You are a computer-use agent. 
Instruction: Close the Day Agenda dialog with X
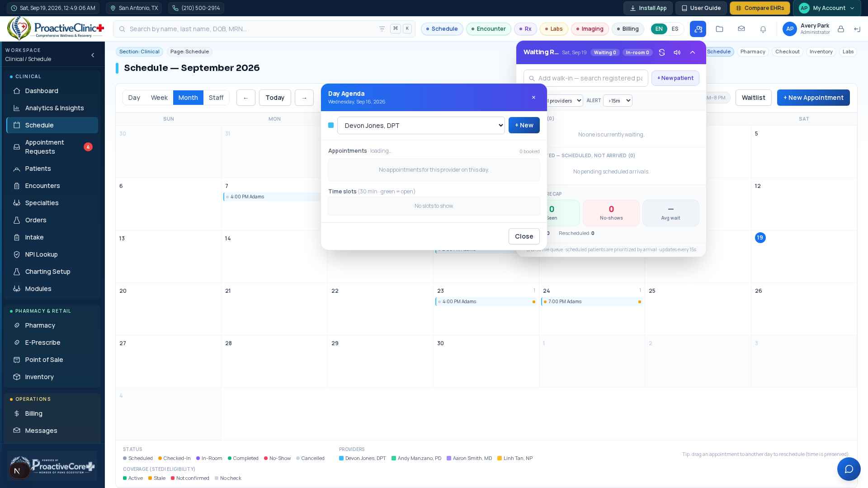point(533,98)
